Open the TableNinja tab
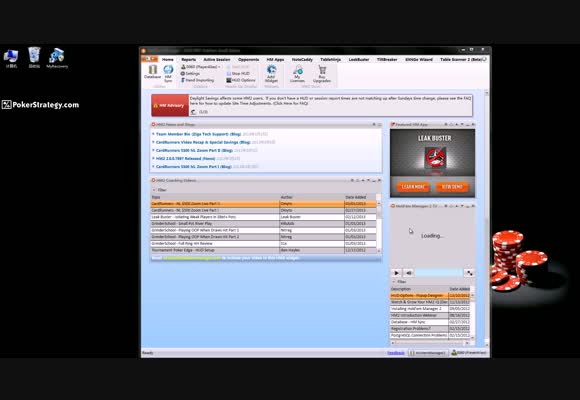The height and width of the screenshot is (400, 580). (330, 59)
